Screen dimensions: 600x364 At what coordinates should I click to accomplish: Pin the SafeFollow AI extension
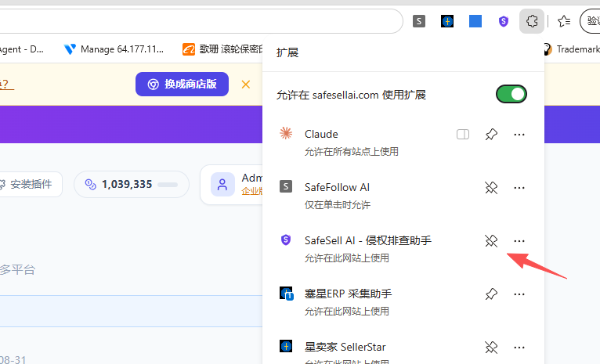point(491,188)
